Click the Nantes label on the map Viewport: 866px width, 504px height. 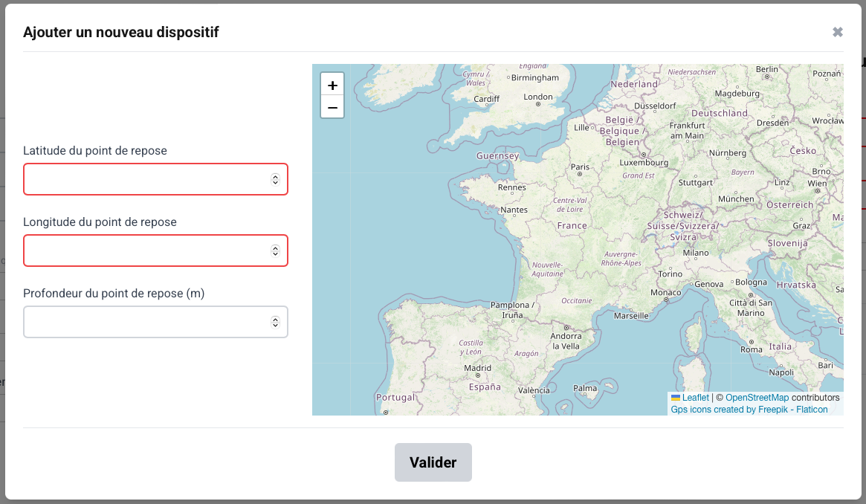514,210
